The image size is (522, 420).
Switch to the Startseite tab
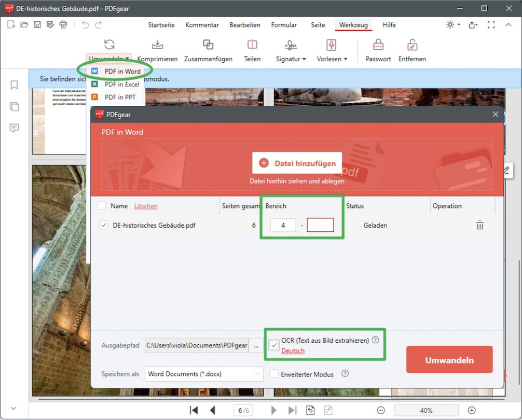[x=162, y=24]
